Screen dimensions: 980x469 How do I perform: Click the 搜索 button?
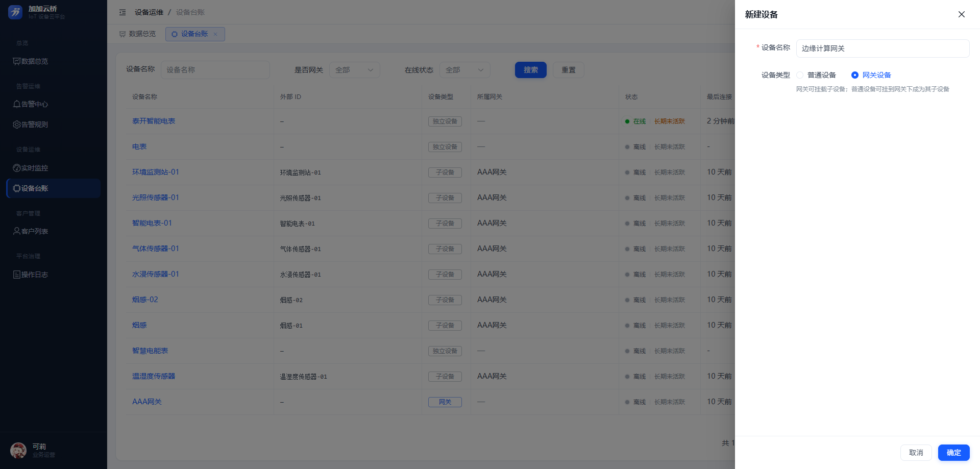[531, 70]
